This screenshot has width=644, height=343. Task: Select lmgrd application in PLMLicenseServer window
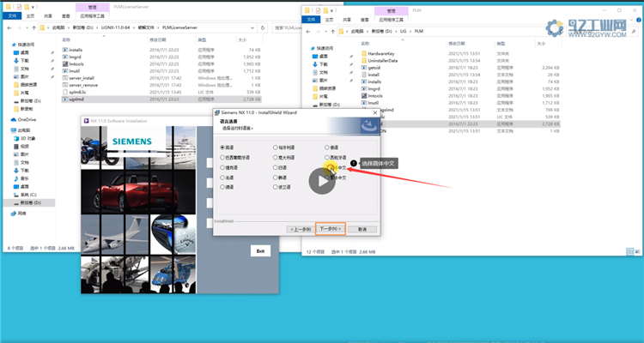coord(75,57)
